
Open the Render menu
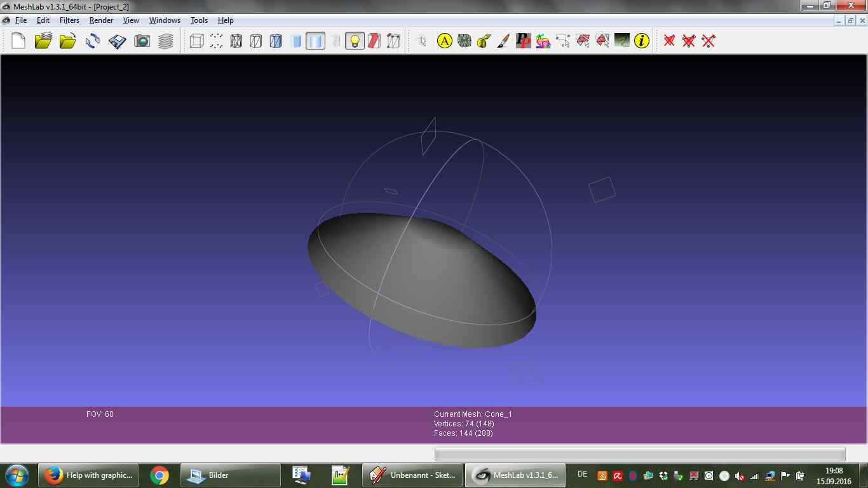(101, 20)
